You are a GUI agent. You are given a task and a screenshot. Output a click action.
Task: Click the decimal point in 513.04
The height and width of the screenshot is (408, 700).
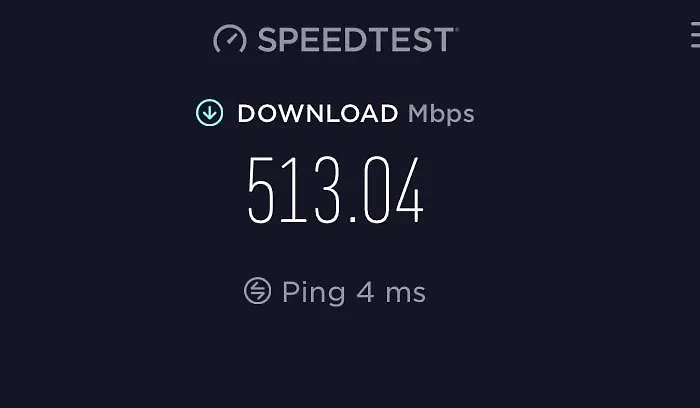353,219
